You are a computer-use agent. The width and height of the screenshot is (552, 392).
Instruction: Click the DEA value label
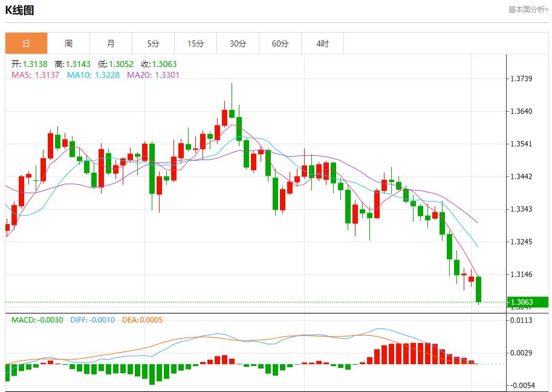[142, 320]
